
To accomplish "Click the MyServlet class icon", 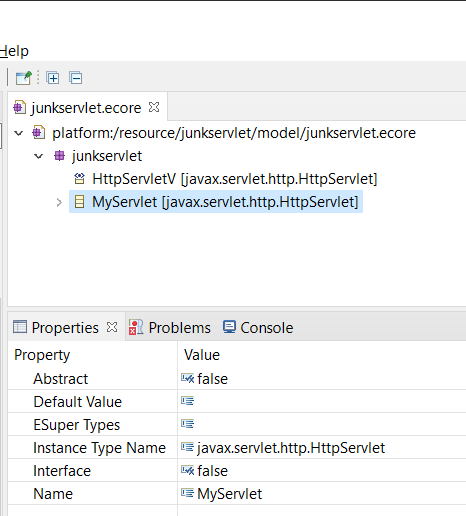I will click(x=79, y=202).
